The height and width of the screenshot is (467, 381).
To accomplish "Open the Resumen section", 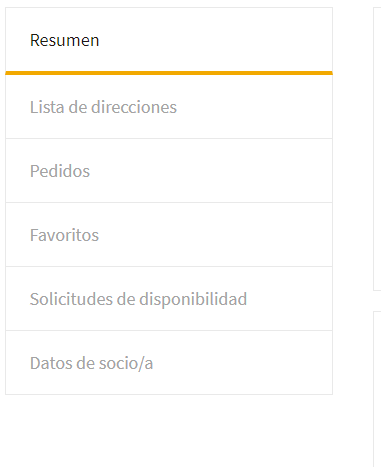I will coord(169,41).
